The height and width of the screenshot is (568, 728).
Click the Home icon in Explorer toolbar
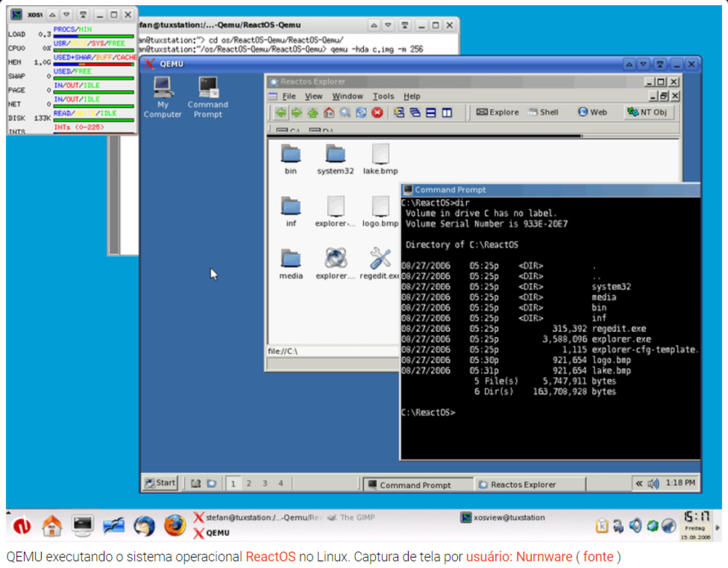pyautogui.click(x=329, y=112)
